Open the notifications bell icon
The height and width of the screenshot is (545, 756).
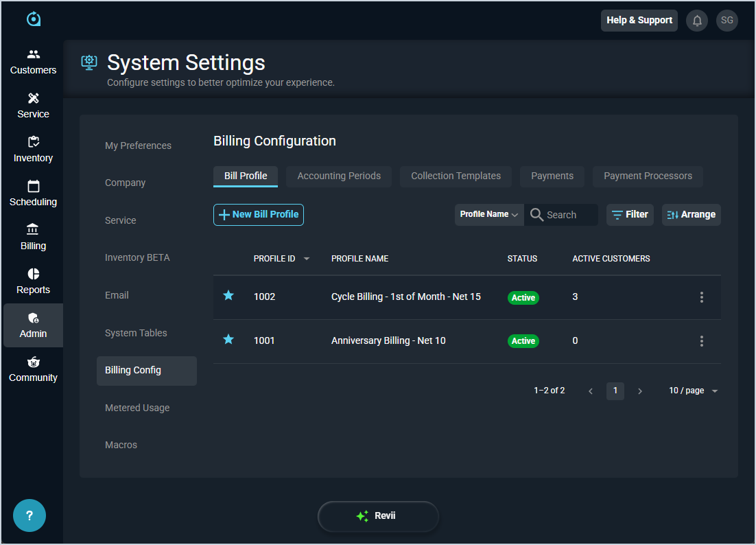(697, 21)
